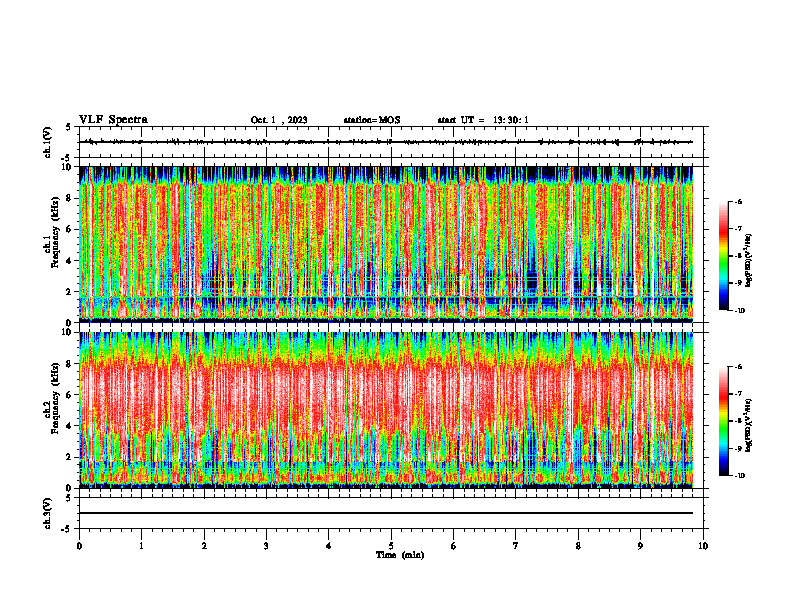Click time axis tick label "6"
Screen dimensions: 792x612
[454, 546]
